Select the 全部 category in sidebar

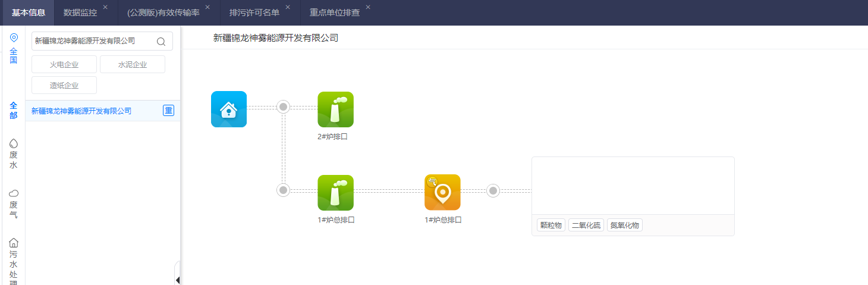pyautogui.click(x=14, y=110)
